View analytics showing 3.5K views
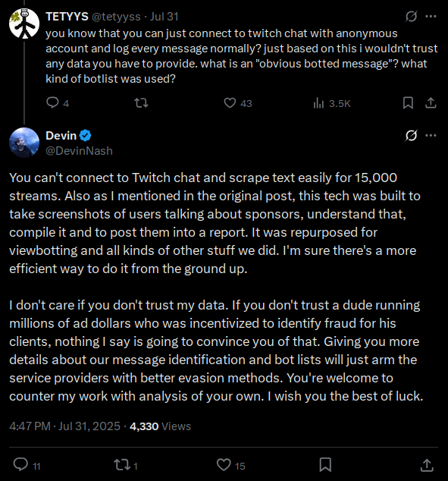This screenshot has height=481, width=448. point(331,103)
